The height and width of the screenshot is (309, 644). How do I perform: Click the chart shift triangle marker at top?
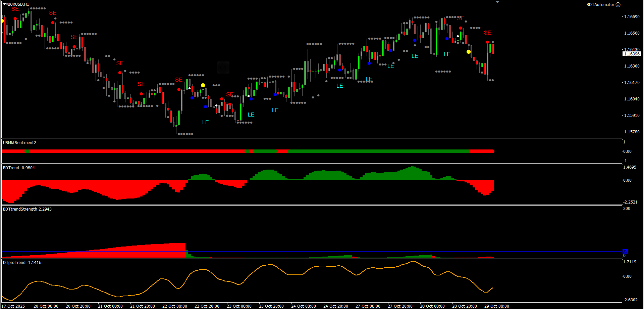497,2
